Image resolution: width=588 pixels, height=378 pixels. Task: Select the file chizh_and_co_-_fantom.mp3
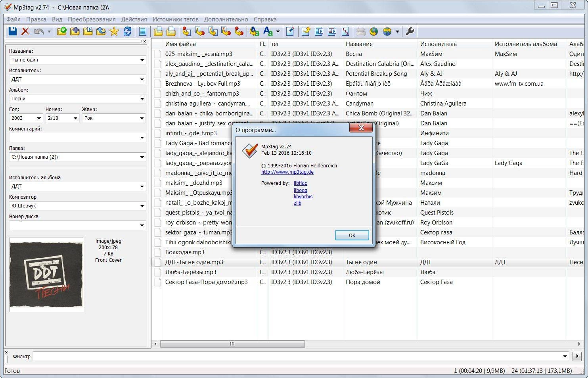(202, 94)
